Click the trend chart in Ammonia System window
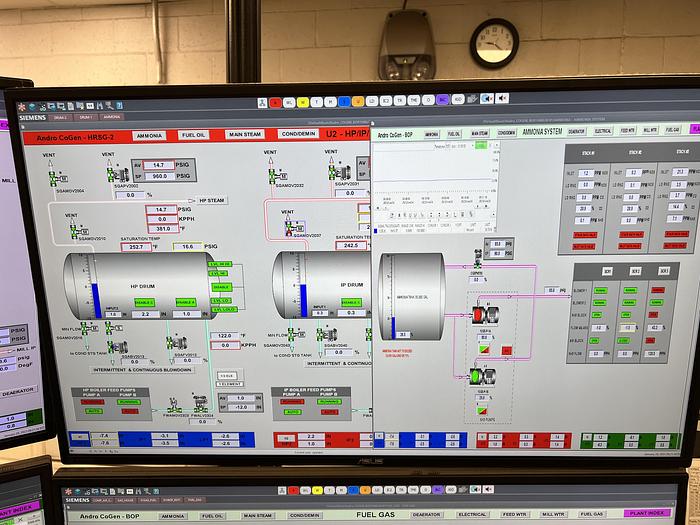Viewport: 700px width, 525px height. point(435,188)
